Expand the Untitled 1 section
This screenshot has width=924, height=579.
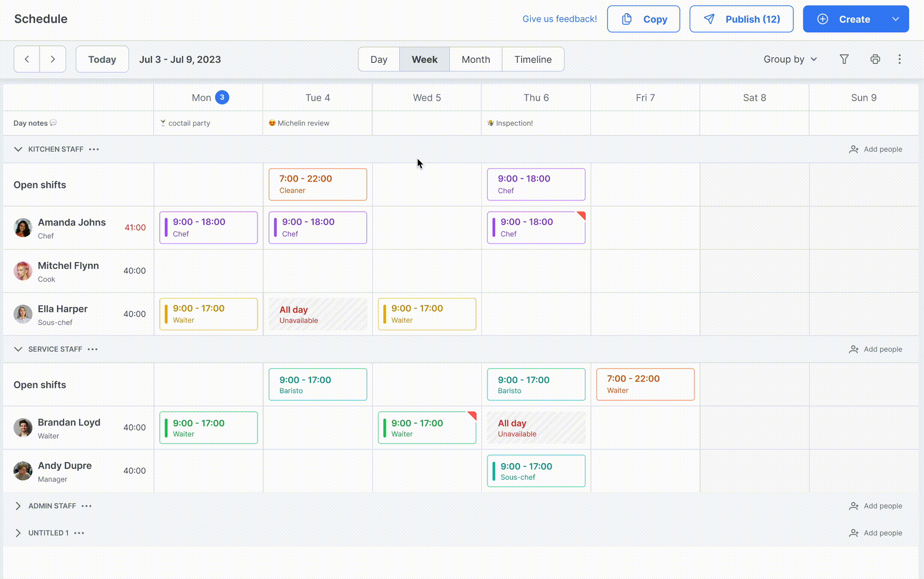[18, 532]
